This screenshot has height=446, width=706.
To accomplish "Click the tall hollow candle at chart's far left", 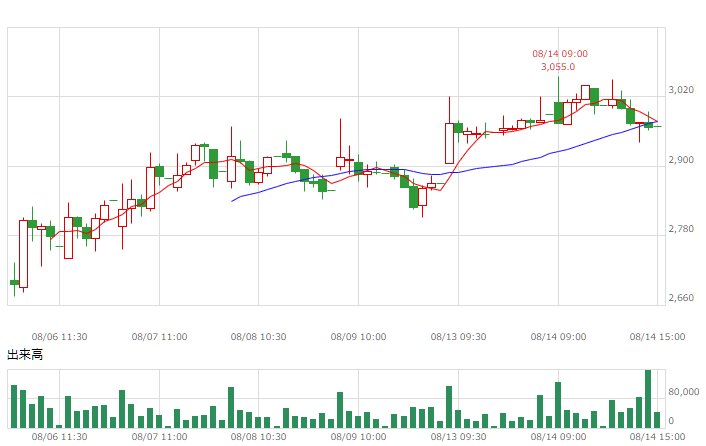I will pyautogui.click(x=23, y=254).
